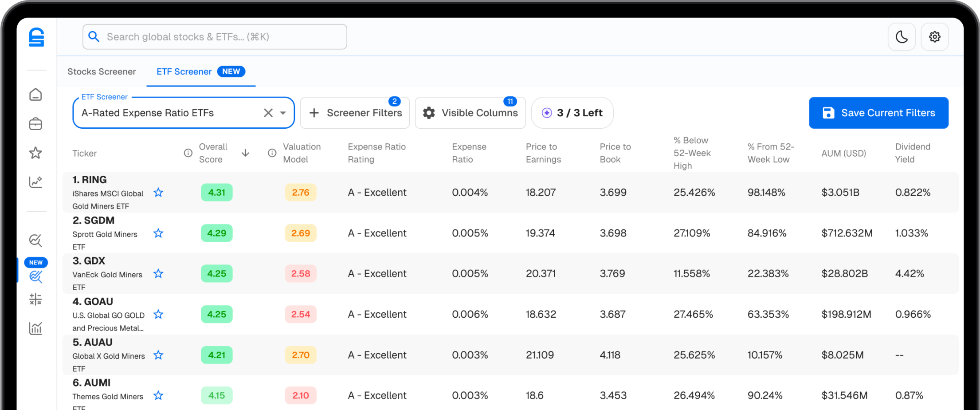980x410 pixels.
Task: Click the app logo at top left
Action: tap(36, 37)
